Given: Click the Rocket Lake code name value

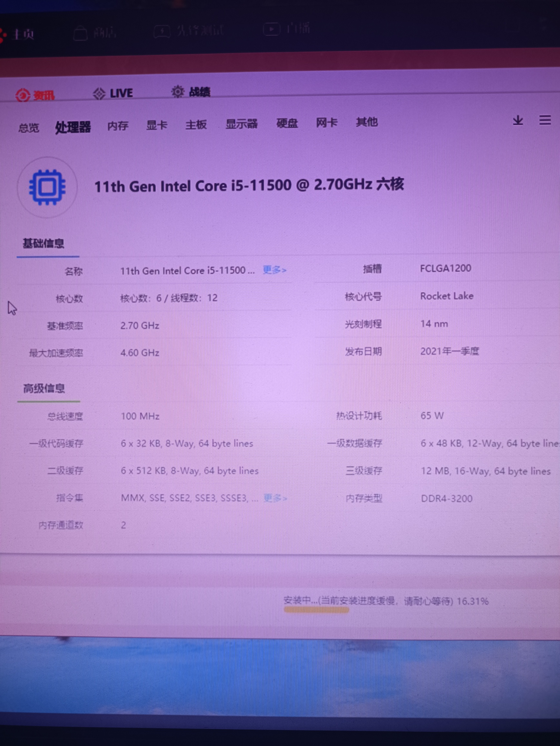Looking at the screenshot, I should coord(447,296).
